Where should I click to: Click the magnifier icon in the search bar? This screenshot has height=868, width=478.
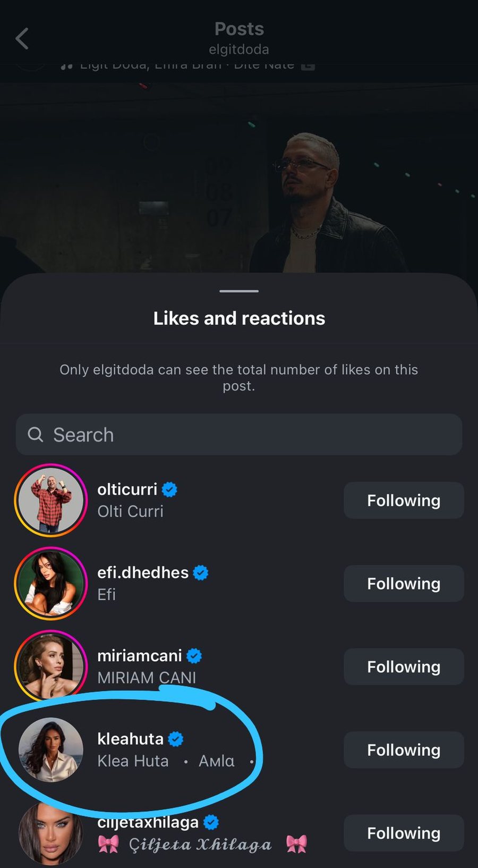click(x=36, y=435)
